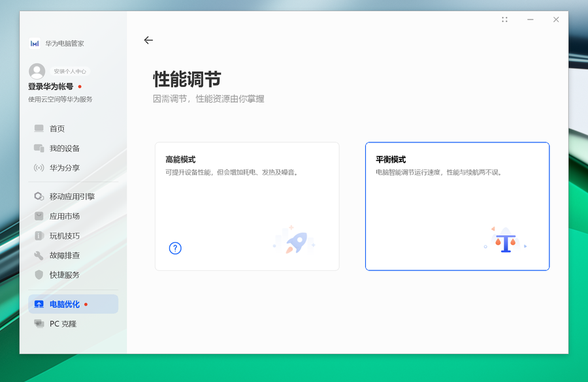
Task: Select 电脑优化 in the sidebar
Action: click(x=65, y=304)
